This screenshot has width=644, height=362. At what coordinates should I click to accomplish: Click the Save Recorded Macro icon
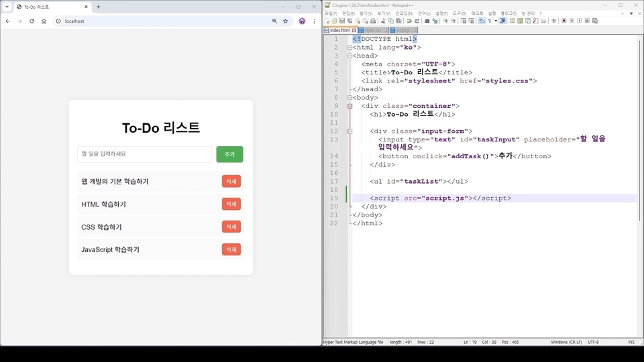click(x=595, y=21)
